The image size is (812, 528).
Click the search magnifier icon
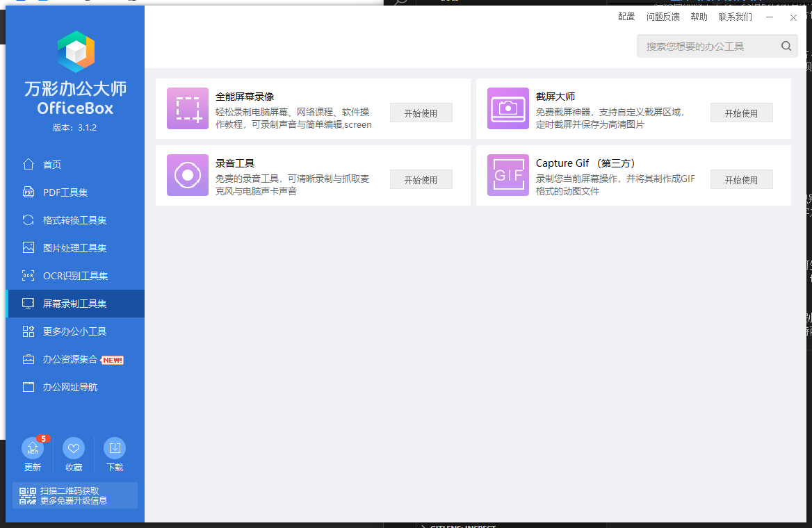click(x=786, y=46)
